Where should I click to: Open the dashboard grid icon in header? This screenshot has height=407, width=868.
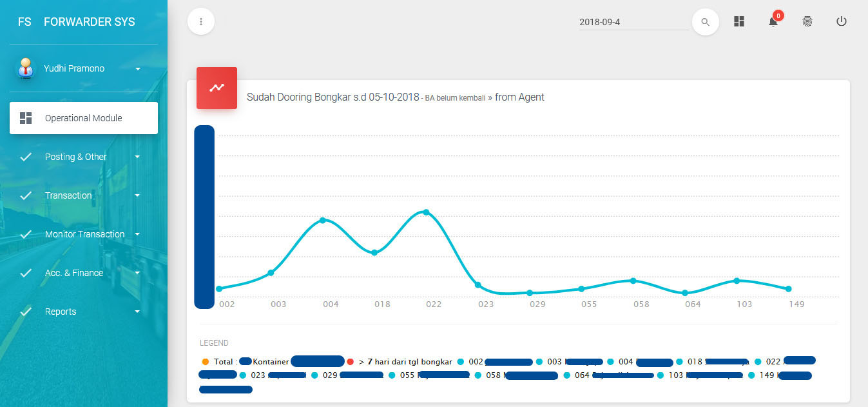coord(739,21)
